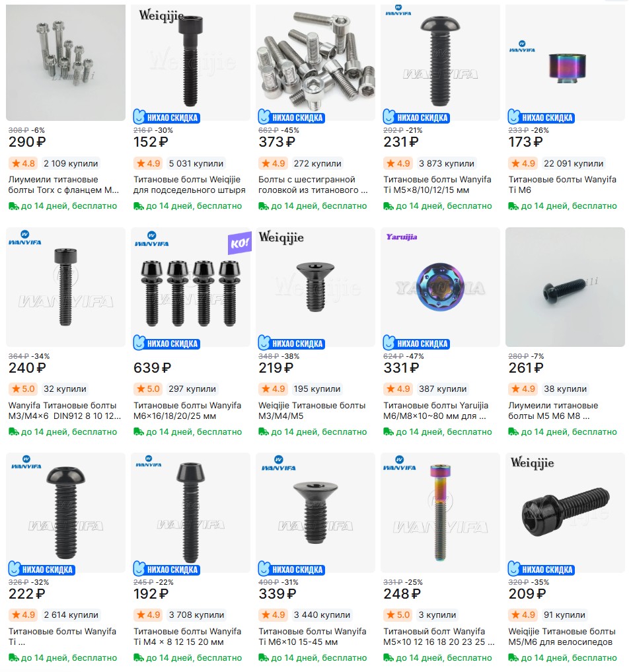Screen dimensions: 631x672
Task: Click the 639₽ price of the four-bolt set
Action: point(152,367)
